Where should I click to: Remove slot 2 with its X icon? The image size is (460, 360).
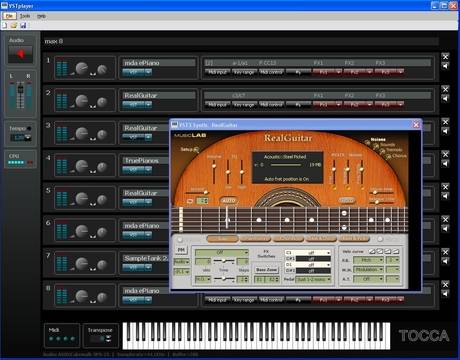pyautogui.click(x=445, y=89)
